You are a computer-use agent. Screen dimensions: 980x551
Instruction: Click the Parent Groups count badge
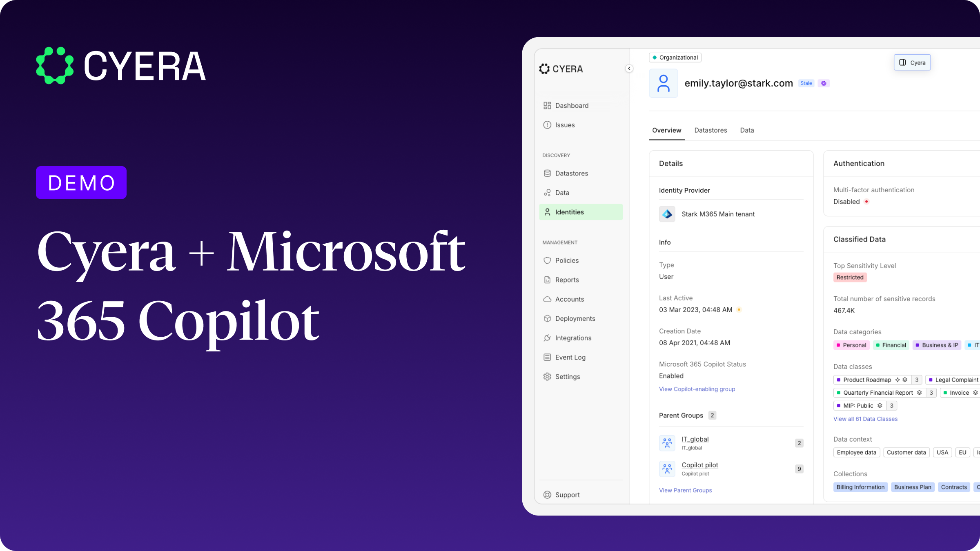[712, 415]
